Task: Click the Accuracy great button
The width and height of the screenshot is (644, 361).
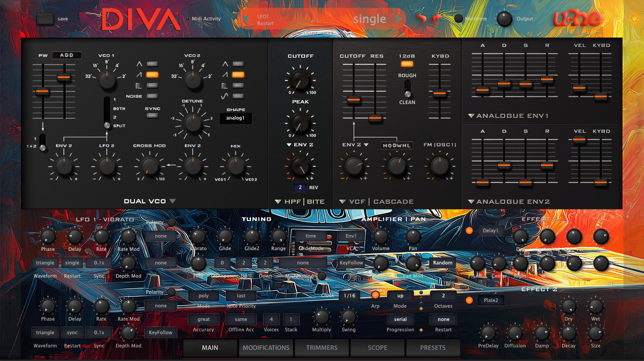Action: [x=204, y=319]
